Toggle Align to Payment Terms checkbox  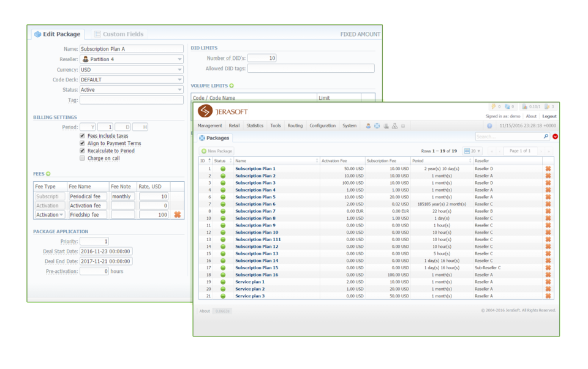(x=82, y=143)
